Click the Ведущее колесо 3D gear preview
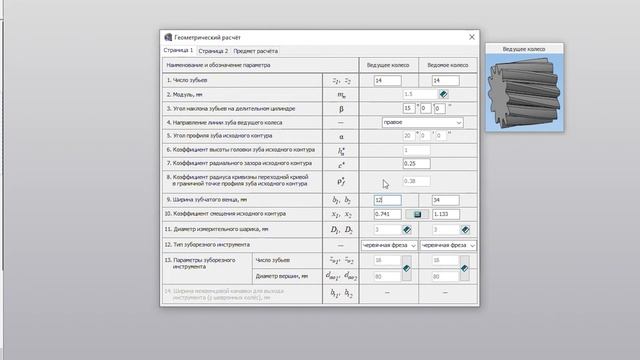Screen dimensions: 640x360 pyautogui.click(x=524, y=93)
